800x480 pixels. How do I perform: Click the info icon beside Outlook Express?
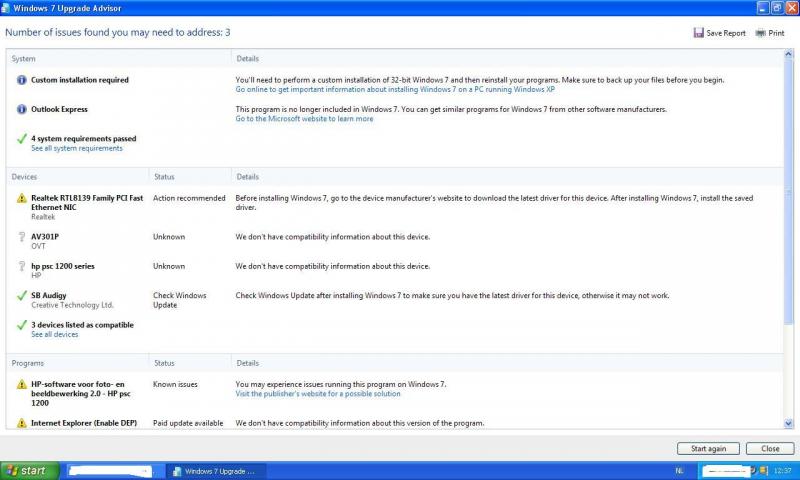(x=21, y=109)
